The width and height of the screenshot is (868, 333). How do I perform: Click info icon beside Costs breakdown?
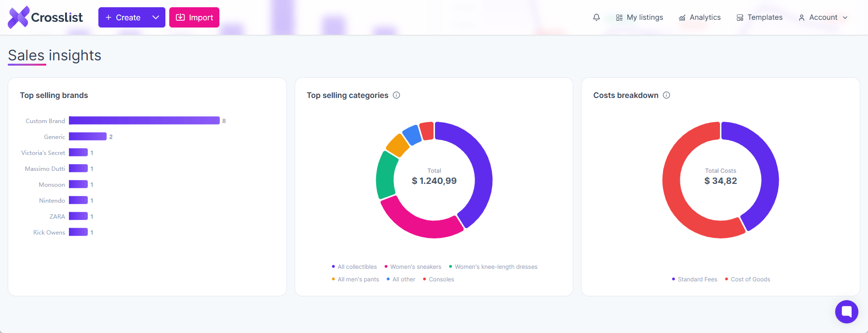[666, 95]
